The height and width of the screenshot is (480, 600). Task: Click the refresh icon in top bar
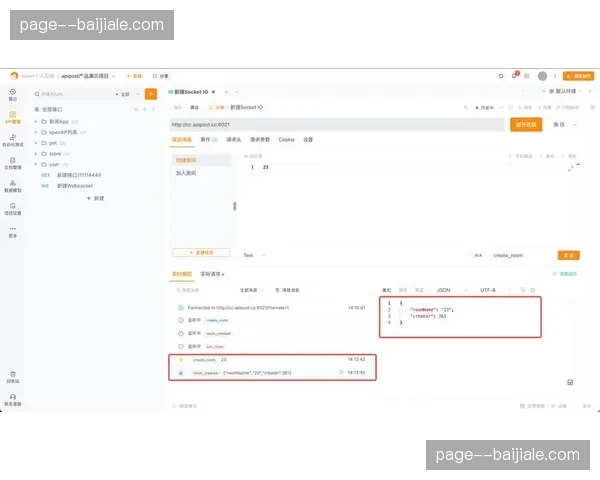tap(501, 76)
